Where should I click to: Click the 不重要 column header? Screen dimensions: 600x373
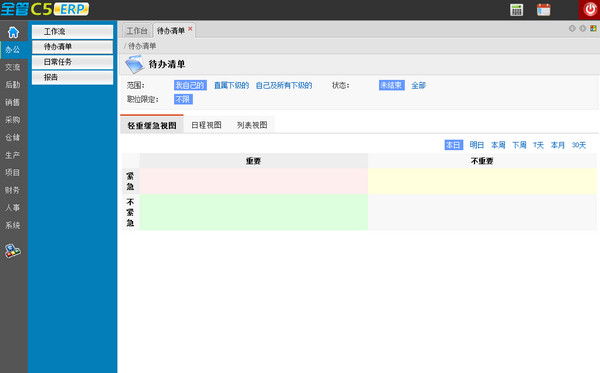click(482, 161)
